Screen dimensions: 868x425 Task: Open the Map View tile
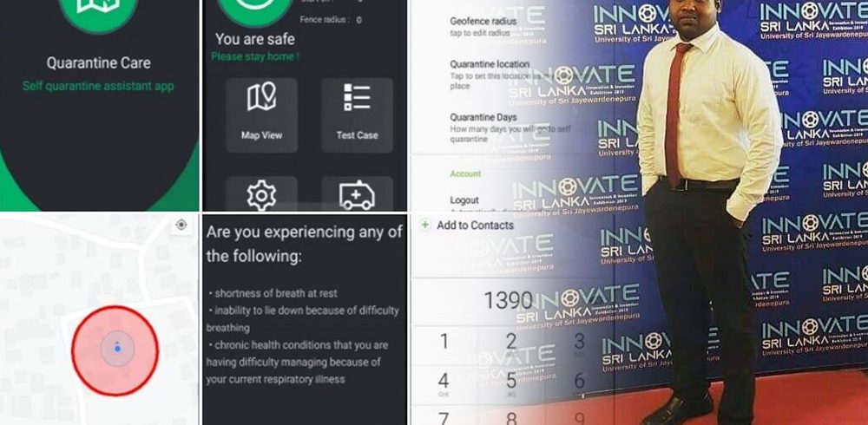[x=261, y=115]
